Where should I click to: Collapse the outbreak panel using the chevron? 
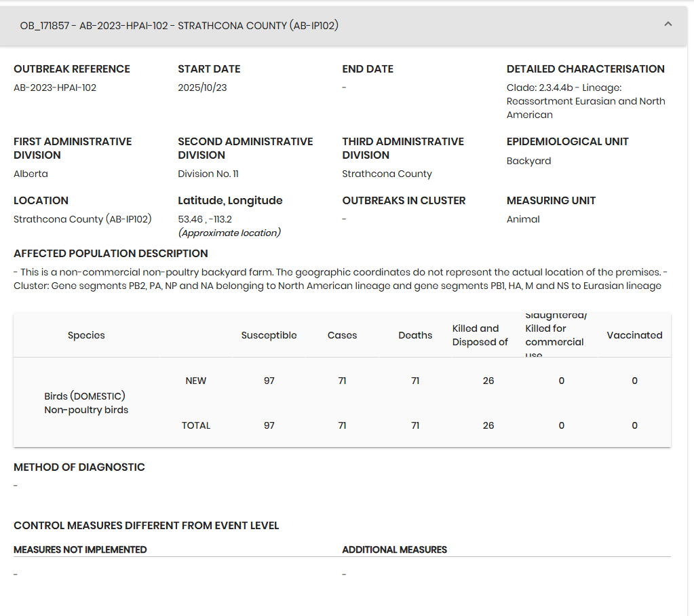[668, 24]
